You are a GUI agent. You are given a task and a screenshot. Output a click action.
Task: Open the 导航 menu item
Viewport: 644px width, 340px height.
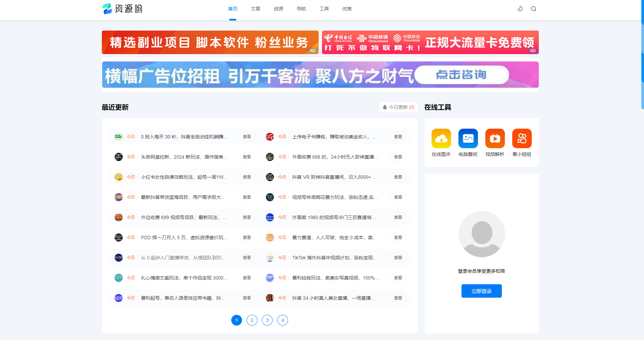point(301,9)
